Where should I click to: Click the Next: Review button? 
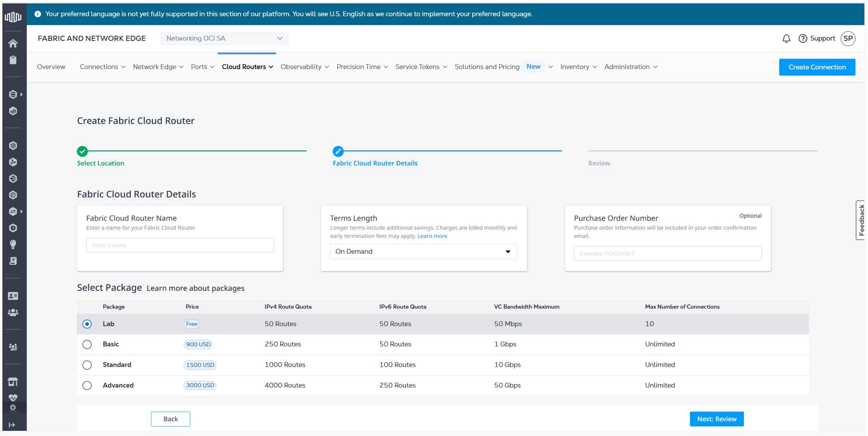click(x=717, y=419)
